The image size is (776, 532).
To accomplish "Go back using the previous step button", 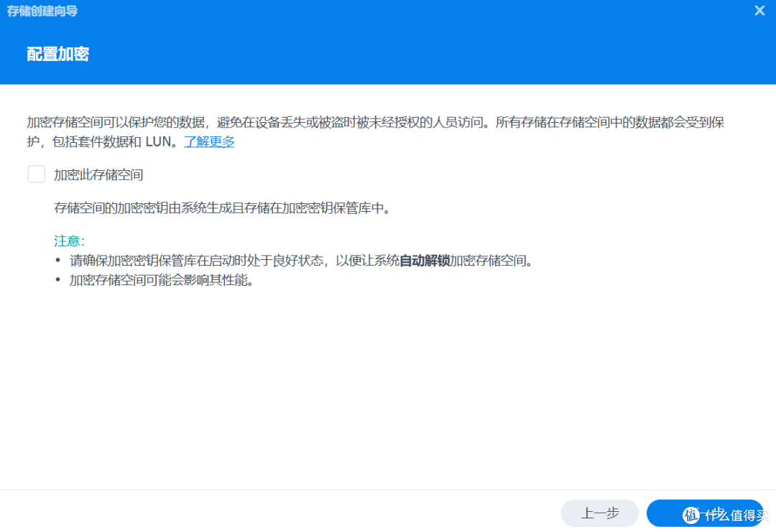I will 599,513.
